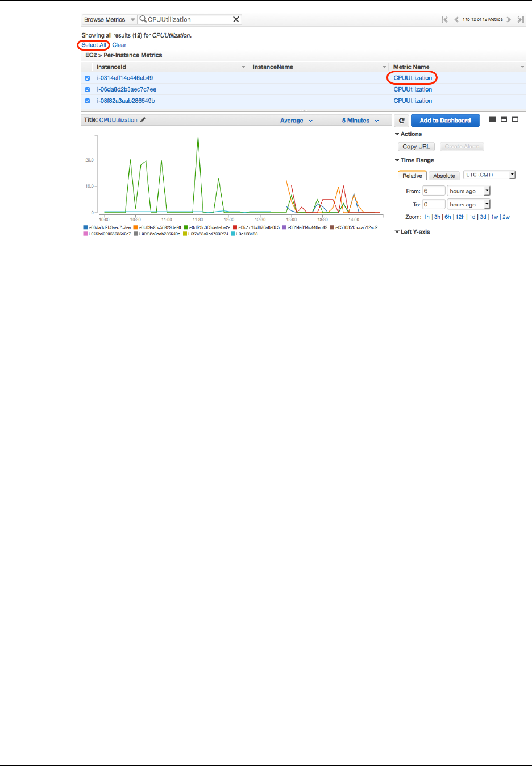Tick checkbox for i-06da8d2b3aec7c7ee

click(88, 90)
